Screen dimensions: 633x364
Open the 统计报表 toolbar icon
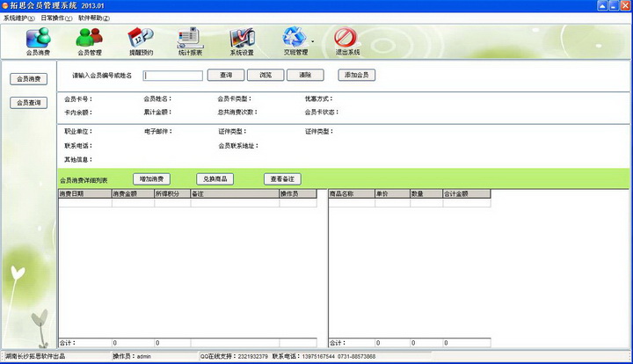pyautogui.click(x=190, y=41)
